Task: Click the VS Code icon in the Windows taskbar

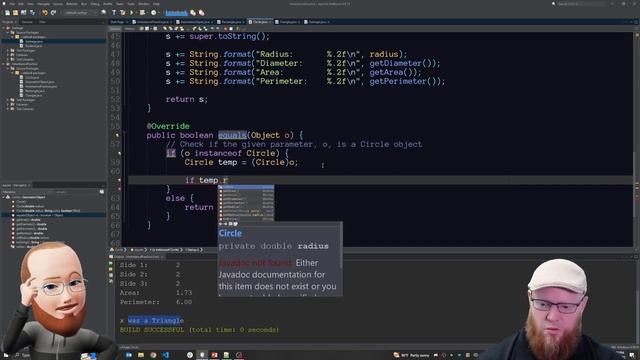Action: [x=166, y=355]
